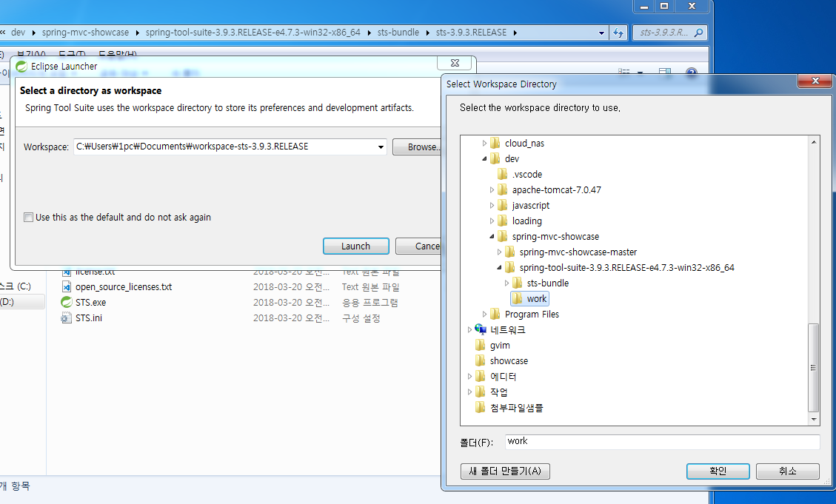Click the spring-mvc-showcase-master folder icon
The image size is (836, 504).
tap(510, 252)
